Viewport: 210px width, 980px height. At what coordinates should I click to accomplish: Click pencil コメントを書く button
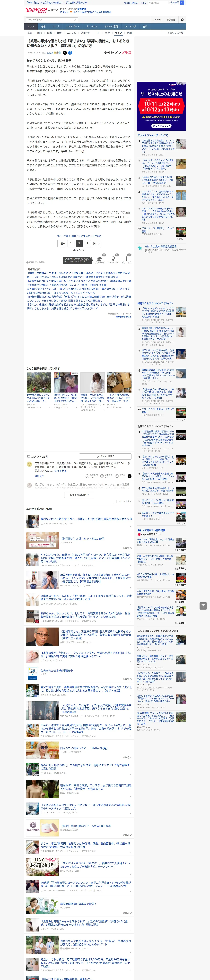point(105,456)
